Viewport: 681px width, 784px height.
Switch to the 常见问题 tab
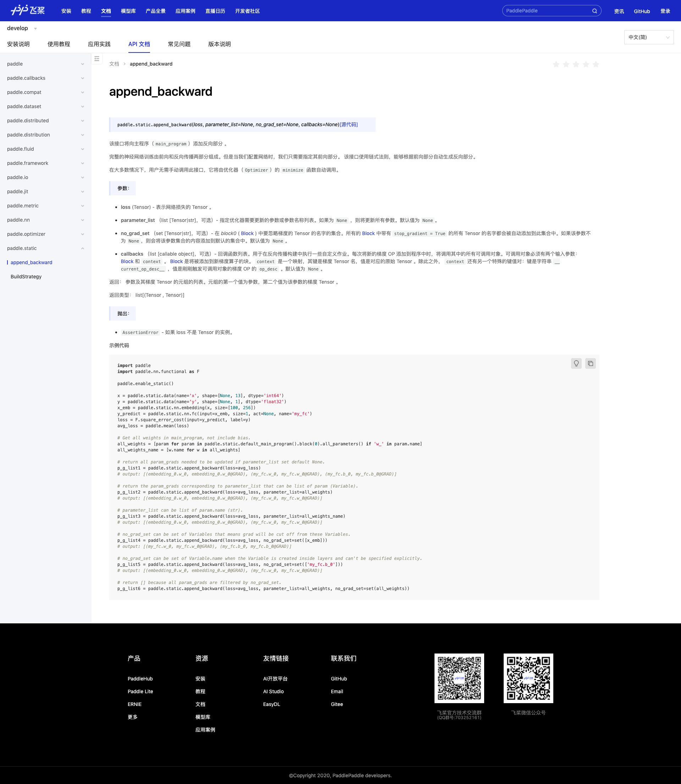179,44
